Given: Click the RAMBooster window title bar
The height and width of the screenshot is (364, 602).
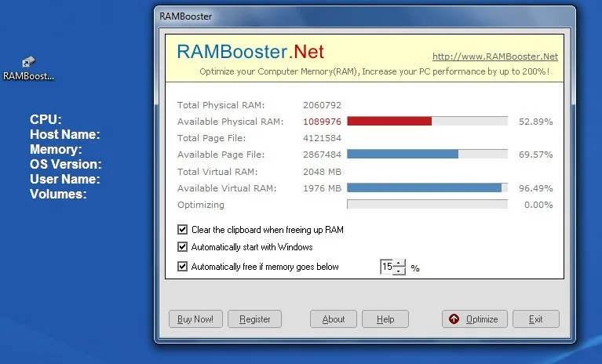Looking at the screenshot, I should pyautogui.click(x=365, y=16).
